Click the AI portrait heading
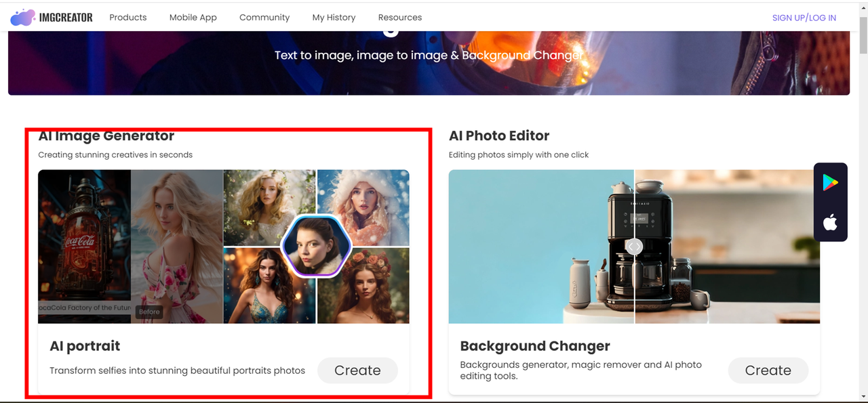This screenshot has height=403, width=868. tap(85, 346)
